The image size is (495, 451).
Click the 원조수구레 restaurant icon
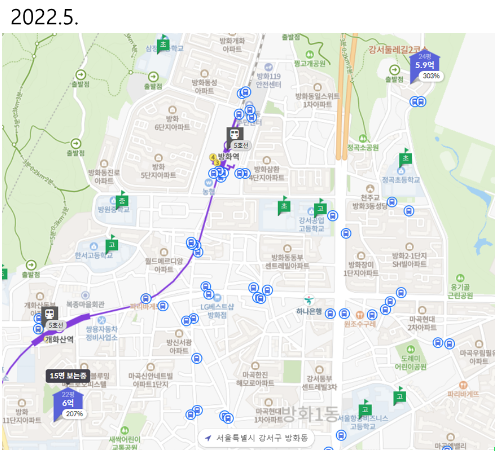(x=359, y=315)
